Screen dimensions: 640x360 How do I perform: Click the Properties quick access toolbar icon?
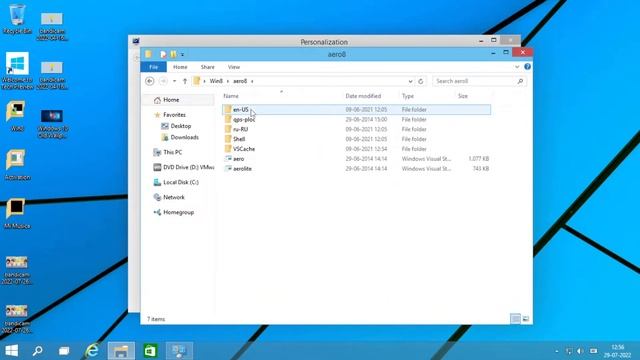pos(163,54)
